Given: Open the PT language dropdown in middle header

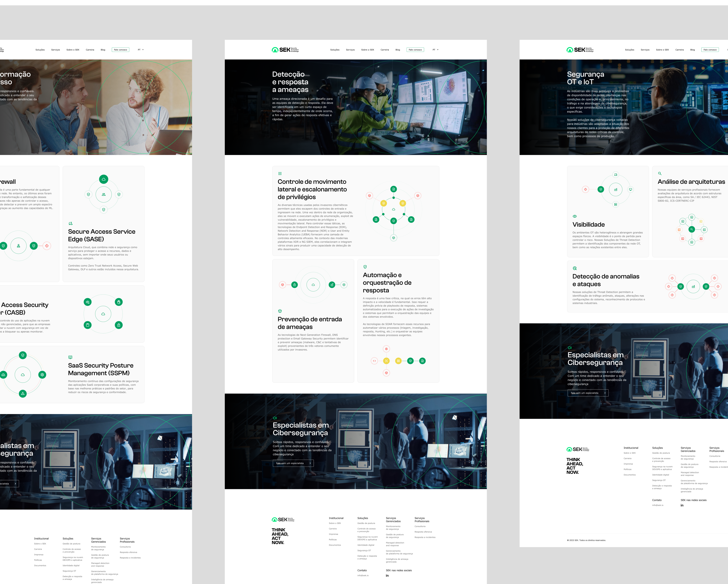Looking at the screenshot, I should click(435, 50).
